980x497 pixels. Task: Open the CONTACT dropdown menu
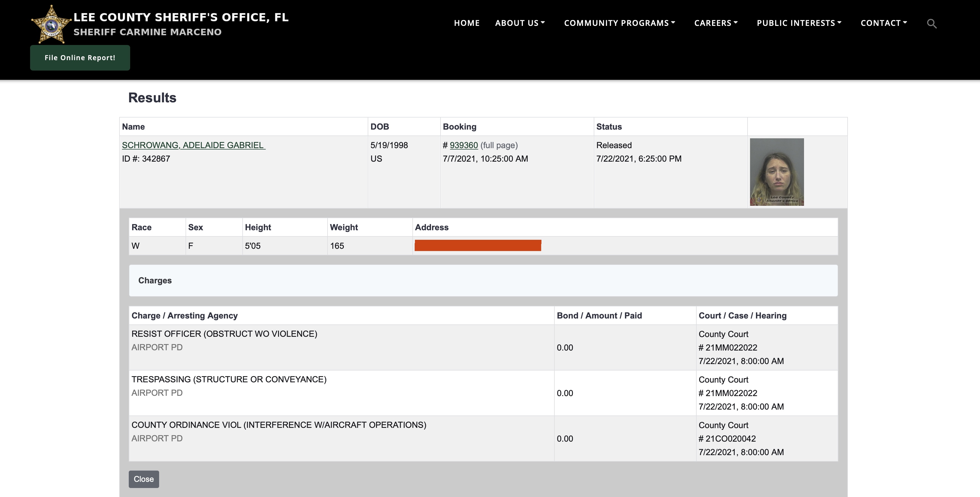pyautogui.click(x=884, y=23)
